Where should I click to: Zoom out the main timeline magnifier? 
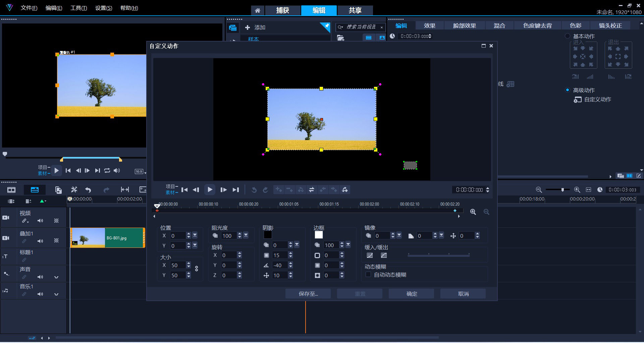539,190
